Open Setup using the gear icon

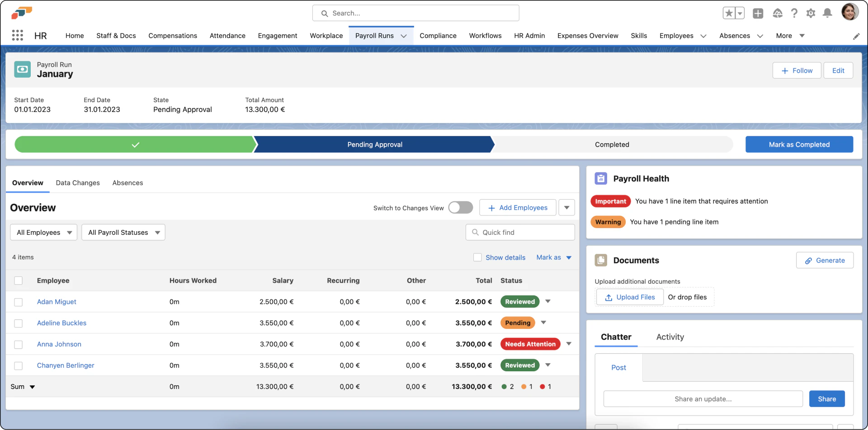pyautogui.click(x=811, y=13)
